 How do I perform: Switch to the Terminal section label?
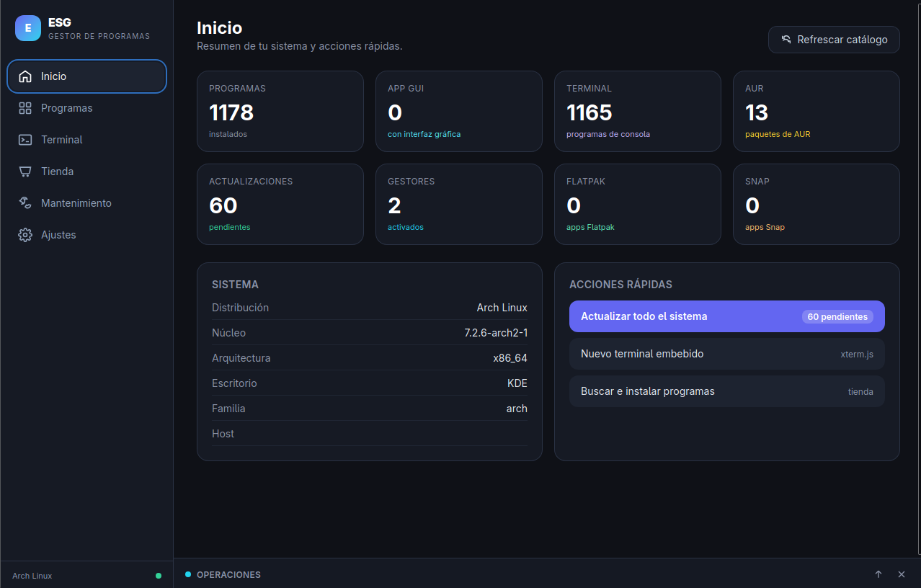click(x=62, y=140)
